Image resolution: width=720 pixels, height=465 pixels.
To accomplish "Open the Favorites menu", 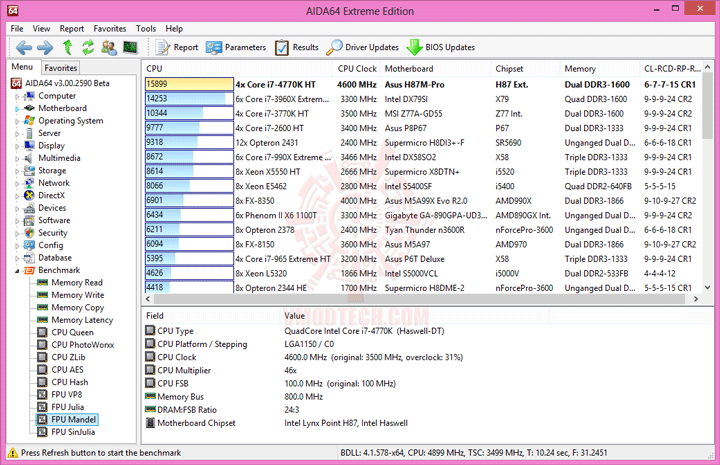I will [x=110, y=28].
